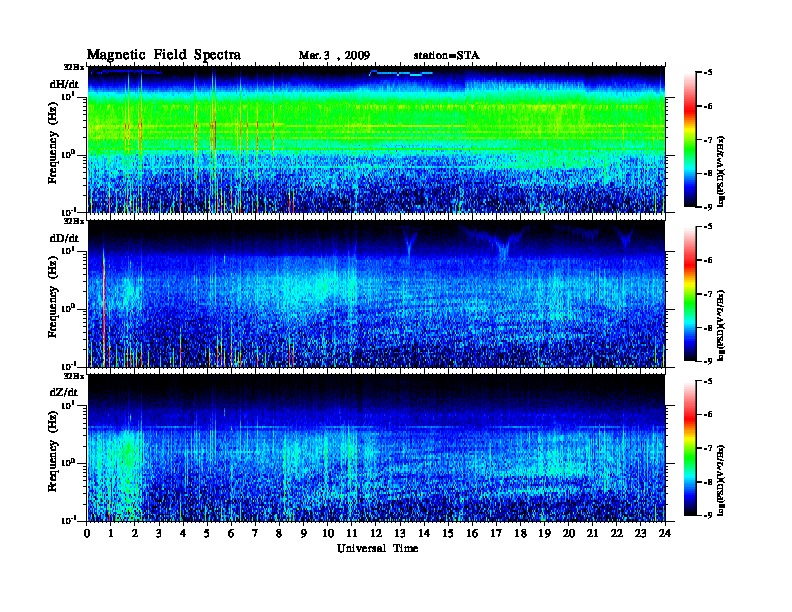Click the 10^0 frequency tick of dD/dt panel
792x612 pixels.
[x=69, y=308]
